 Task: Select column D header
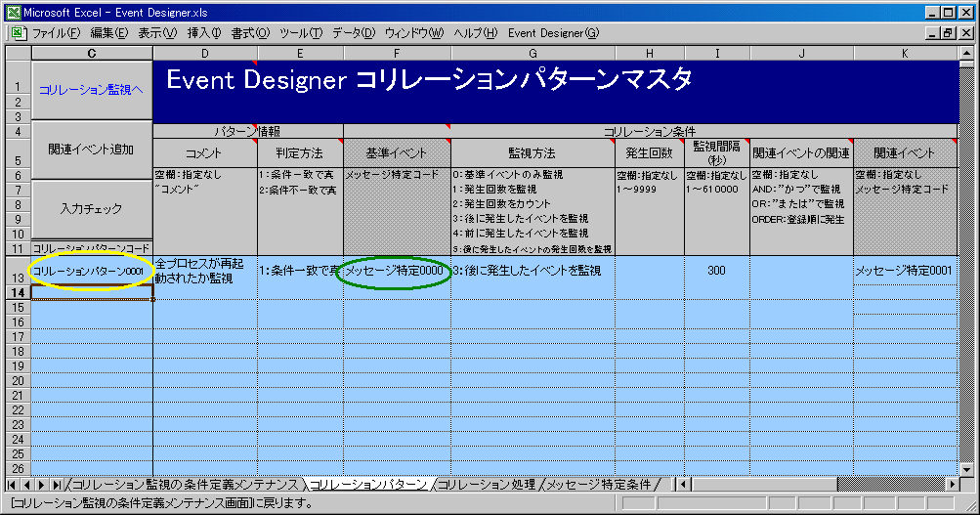[x=205, y=54]
